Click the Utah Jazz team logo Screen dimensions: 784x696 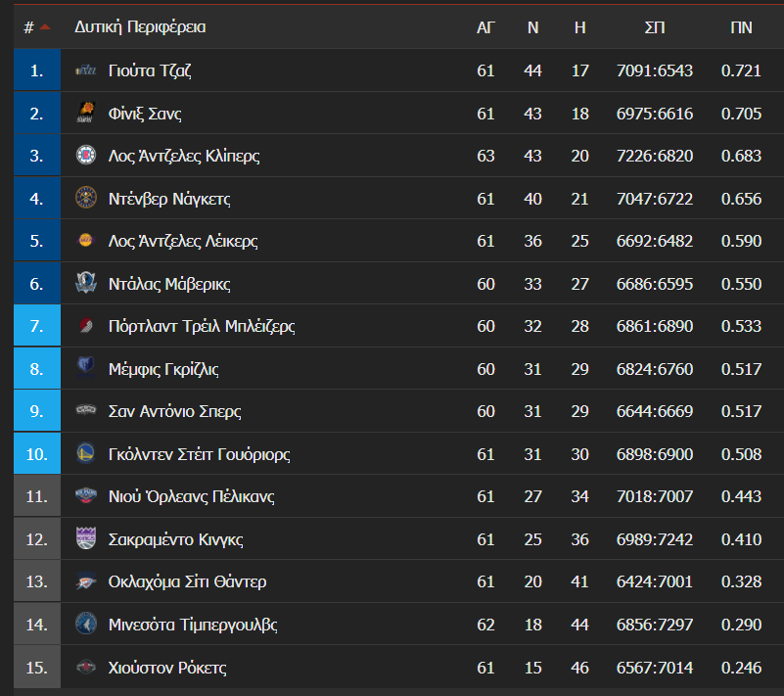tap(86, 71)
